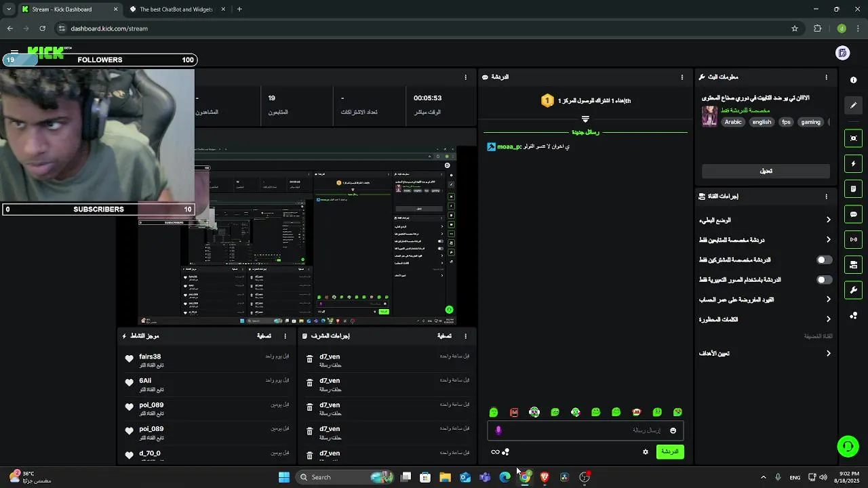
Task: Click the dots cluster icon below chat input
Action: (x=506, y=452)
